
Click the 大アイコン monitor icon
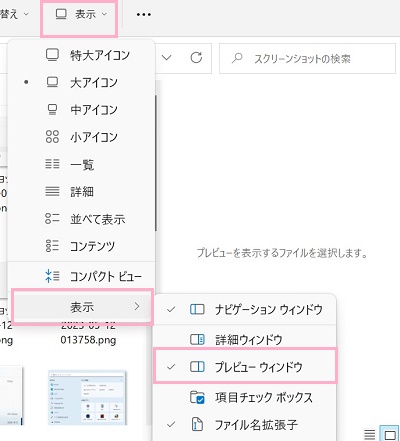52,82
